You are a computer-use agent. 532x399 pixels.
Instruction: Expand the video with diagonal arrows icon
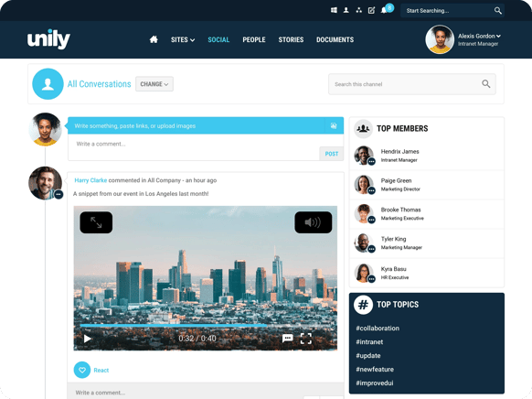(x=96, y=222)
